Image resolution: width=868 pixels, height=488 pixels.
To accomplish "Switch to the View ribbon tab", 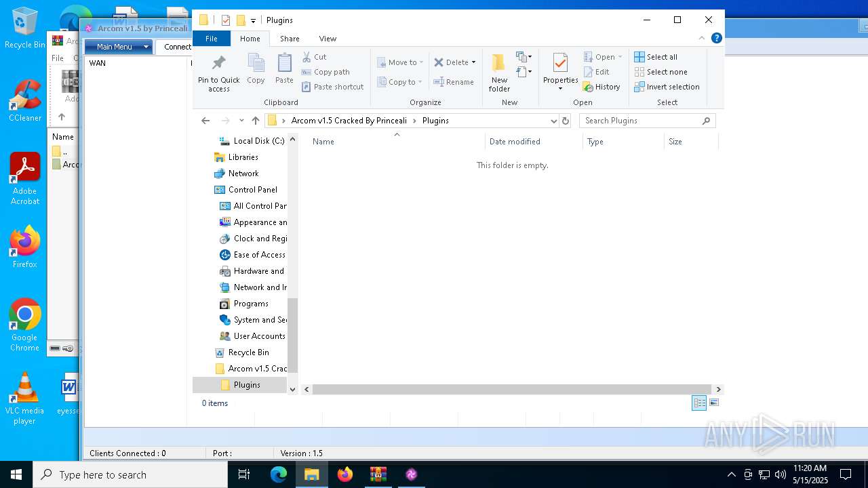I will (328, 39).
